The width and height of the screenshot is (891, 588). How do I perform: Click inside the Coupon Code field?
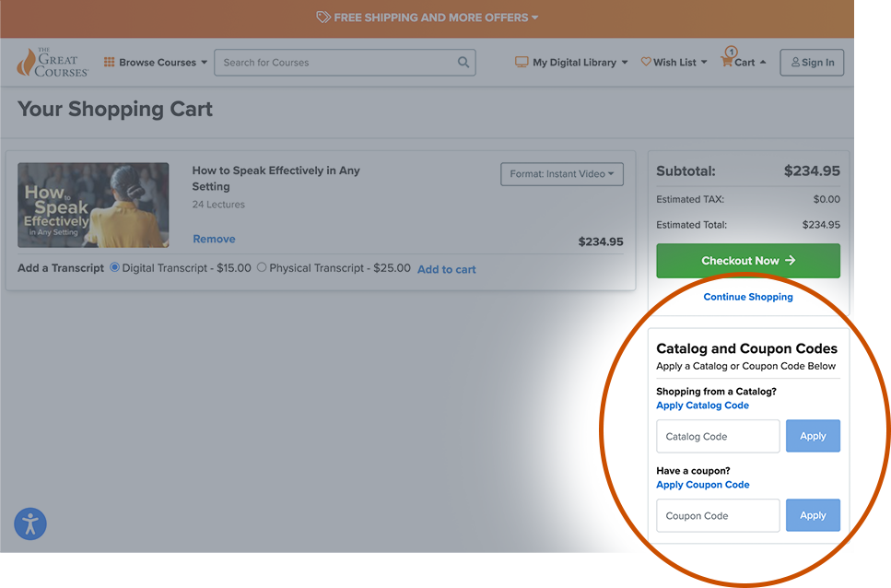(718, 515)
